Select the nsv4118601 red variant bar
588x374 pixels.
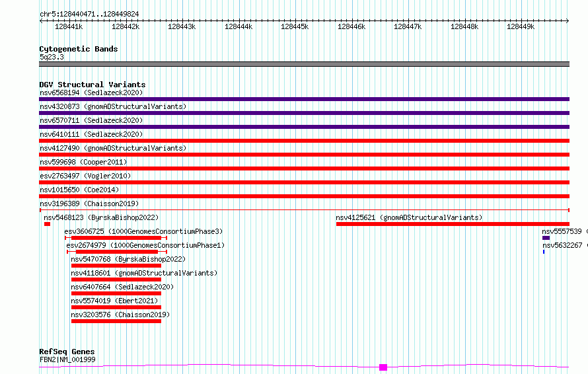coord(116,280)
